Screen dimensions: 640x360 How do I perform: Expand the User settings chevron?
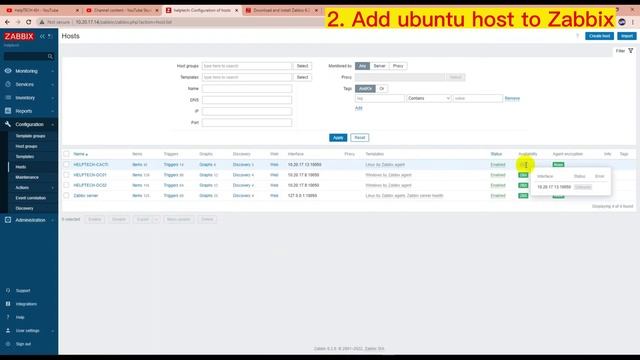[53, 331]
